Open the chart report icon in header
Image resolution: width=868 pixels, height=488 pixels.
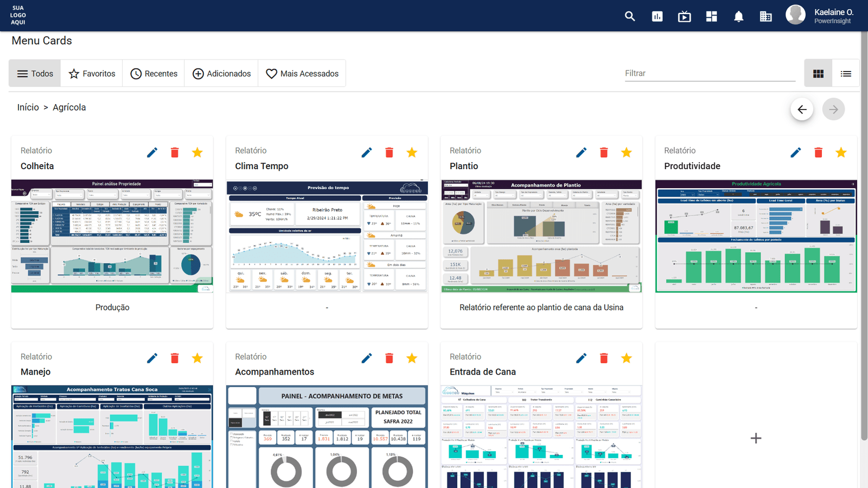click(657, 16)
